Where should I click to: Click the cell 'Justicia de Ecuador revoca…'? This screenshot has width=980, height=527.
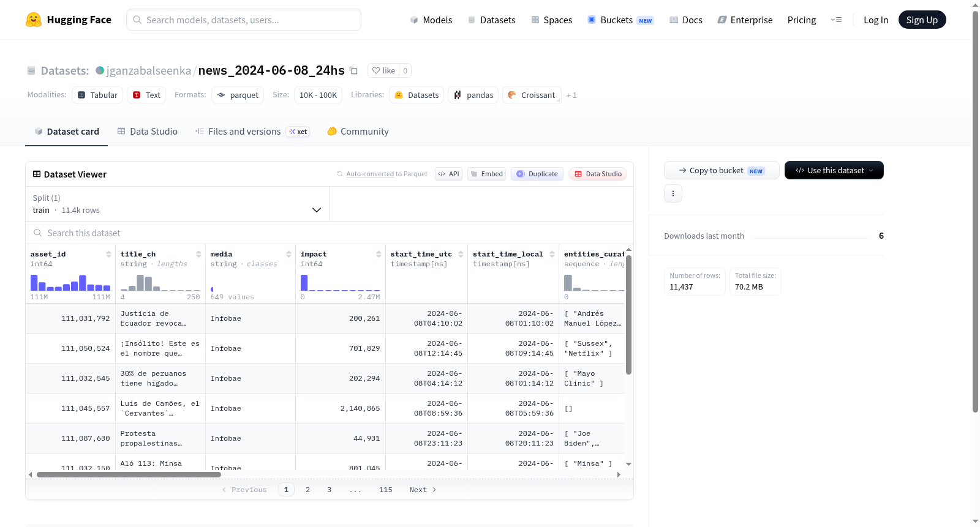(160, 318)
